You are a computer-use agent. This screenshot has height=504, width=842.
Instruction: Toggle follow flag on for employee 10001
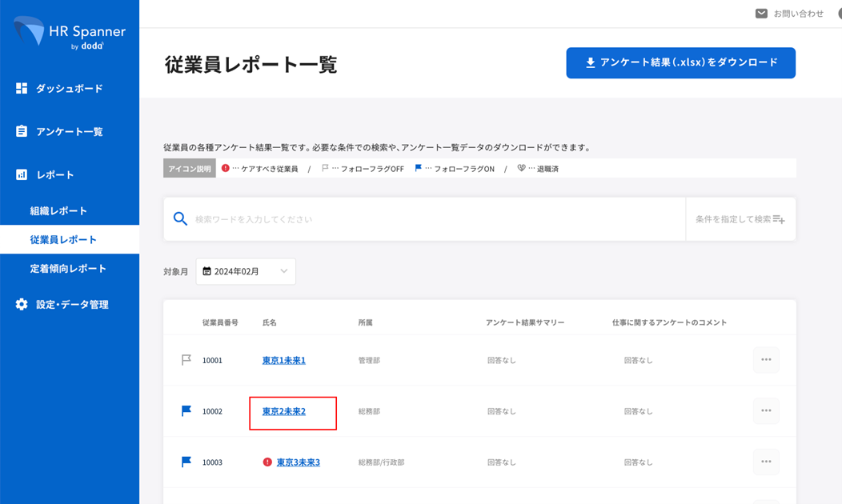[x=186, y=360]
